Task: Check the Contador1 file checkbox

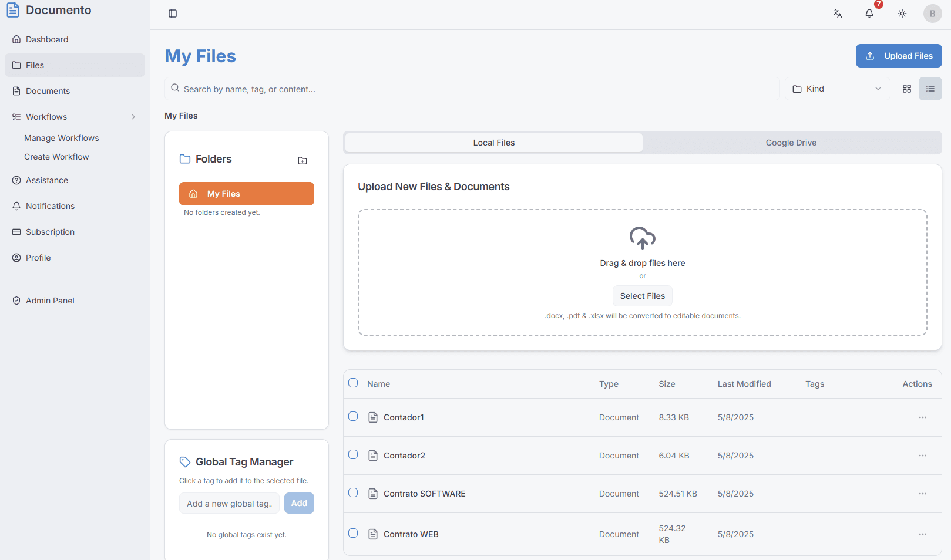Action: click(x=353, y=416)
